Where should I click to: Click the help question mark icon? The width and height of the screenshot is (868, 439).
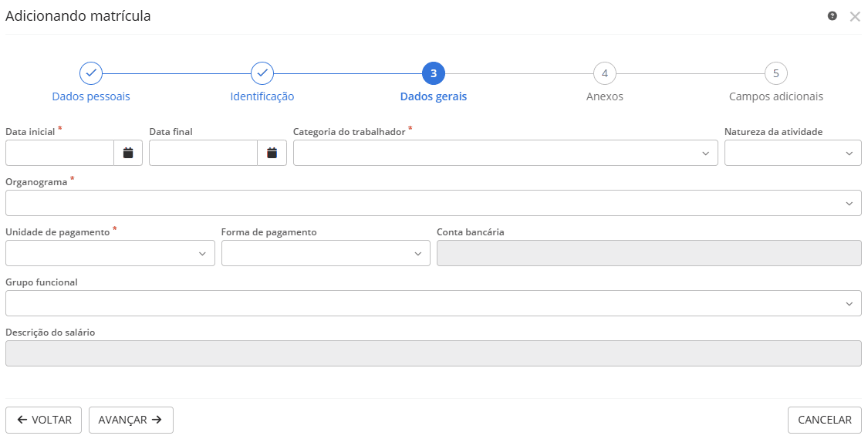pos(833,15)
